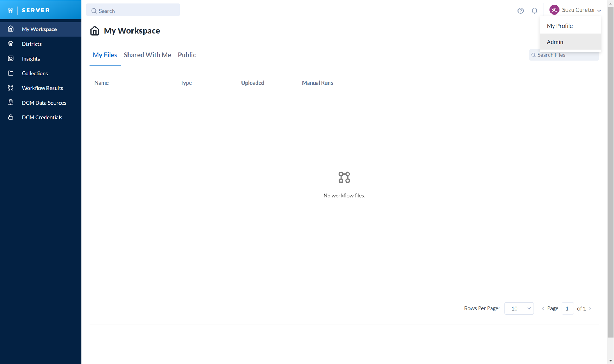Switch to the Shared With Me tab
Screen dimensions: 614x364
click(x=147, y=55)
